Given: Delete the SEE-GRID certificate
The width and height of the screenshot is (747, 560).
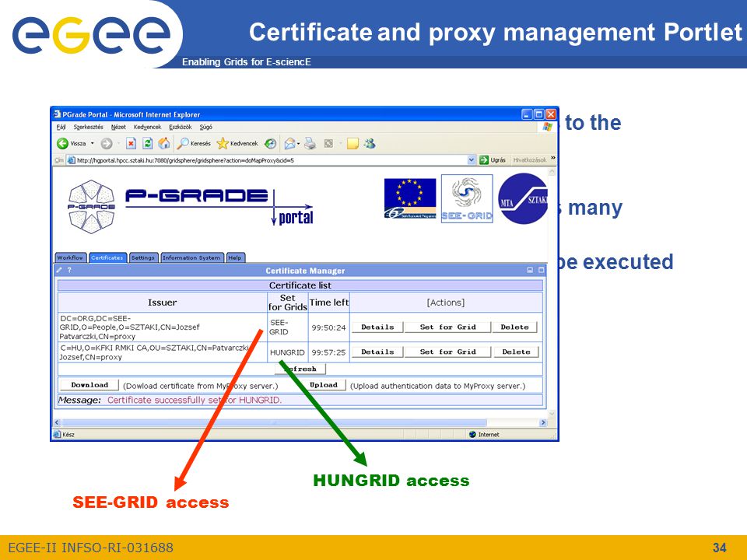Looking at the screenshot, I should tap(514, 327).
